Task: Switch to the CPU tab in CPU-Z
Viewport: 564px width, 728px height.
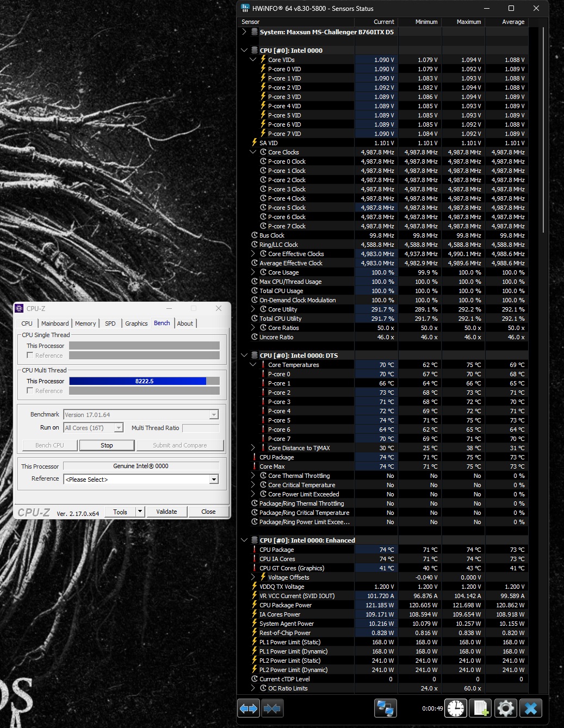Action: click(x=27, y=323)
